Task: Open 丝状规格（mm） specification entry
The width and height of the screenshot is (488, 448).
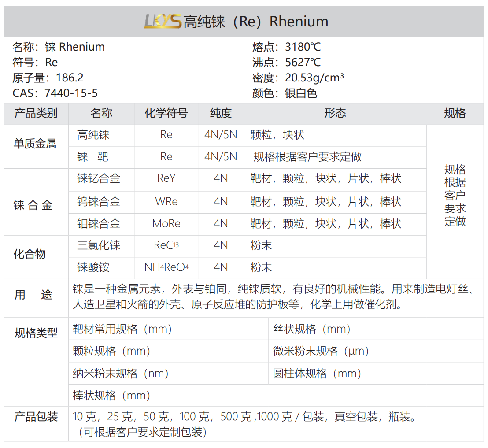Action: 312,329
